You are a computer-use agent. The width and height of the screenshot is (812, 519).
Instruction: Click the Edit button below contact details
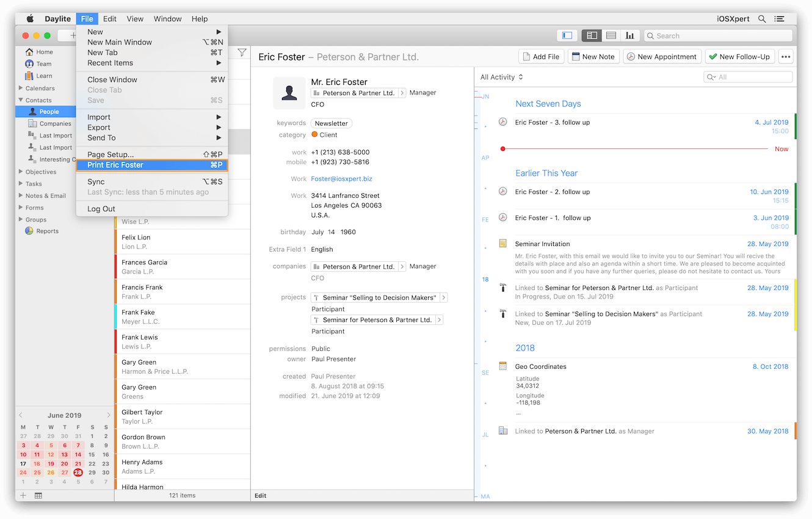[x=261, y=496]
